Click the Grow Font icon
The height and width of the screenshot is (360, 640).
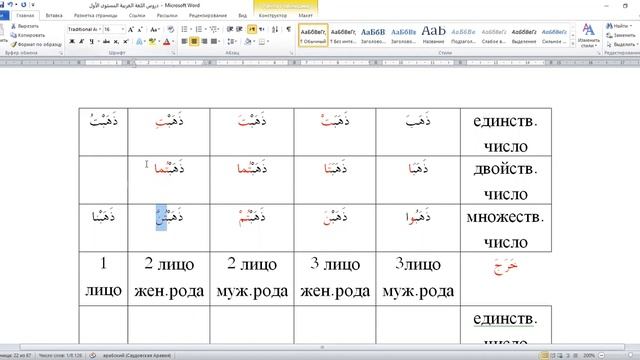tap(131, 29)
